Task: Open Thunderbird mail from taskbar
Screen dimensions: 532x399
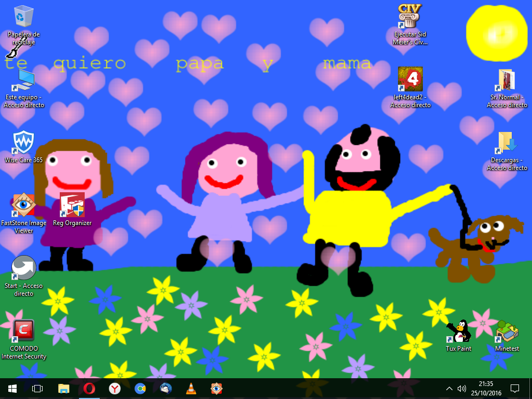Action: 166,389
